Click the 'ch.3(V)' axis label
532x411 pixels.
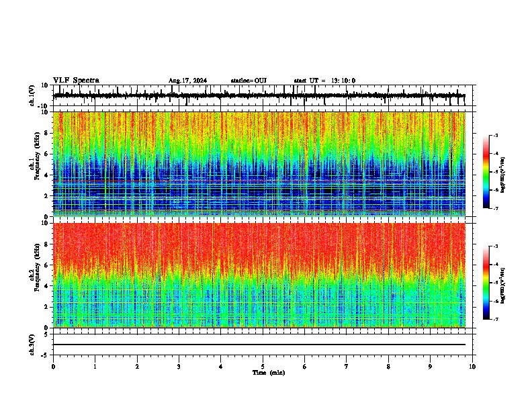[x=32, y=345]
